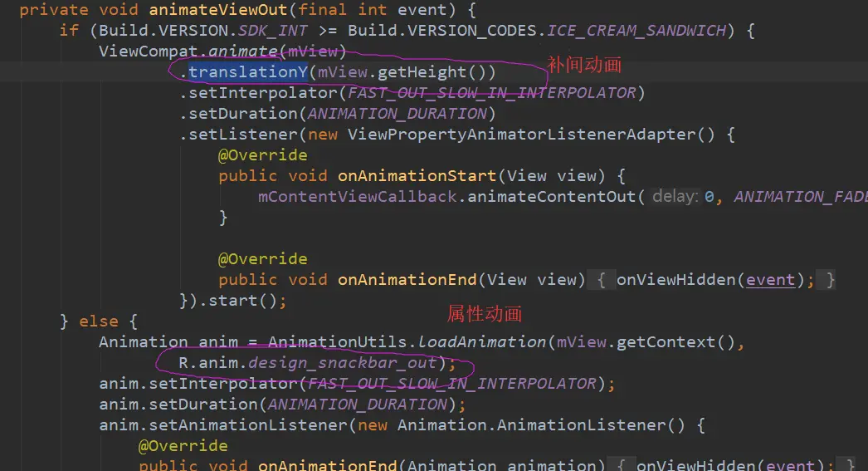The width and height of the screenshot is (868, 471).
Task: Click the .start() call ending the animator chain
Action: pos(237,301)
